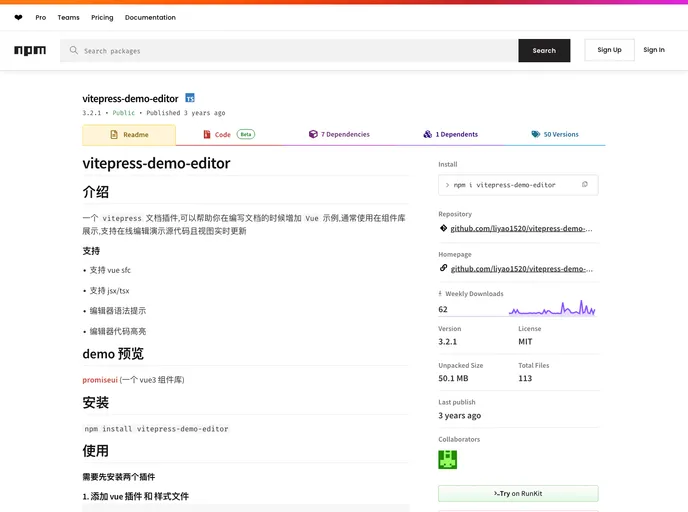Switch to the 1 Dependents tab
The height and width of the screenshot is (512, 688).
451,134
